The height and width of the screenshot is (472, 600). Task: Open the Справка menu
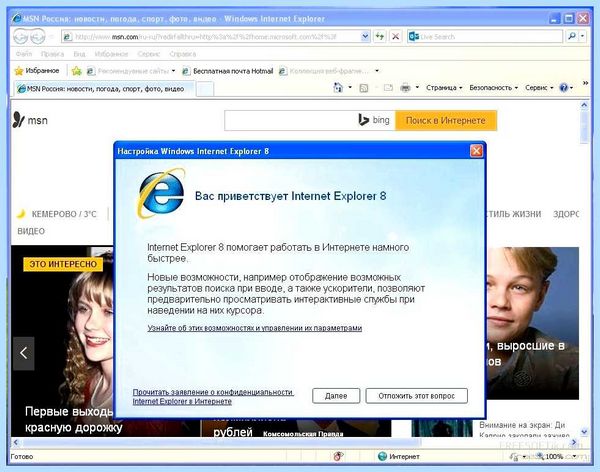183,54
